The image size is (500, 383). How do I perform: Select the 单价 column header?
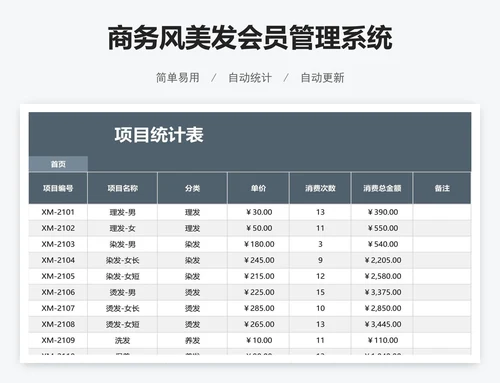tap(258, 188)
